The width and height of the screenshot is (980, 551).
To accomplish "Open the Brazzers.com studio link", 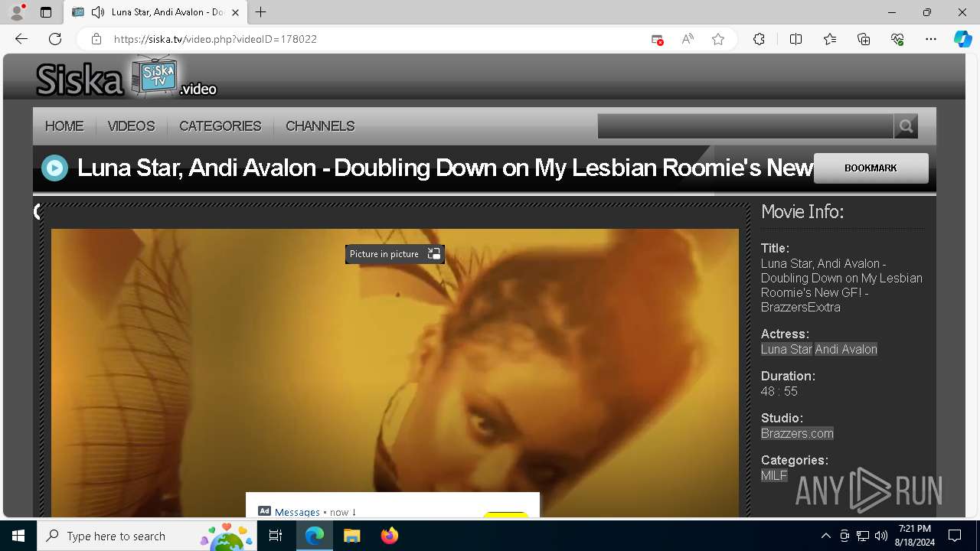I will pyautogui.click(x=797, y=433).
